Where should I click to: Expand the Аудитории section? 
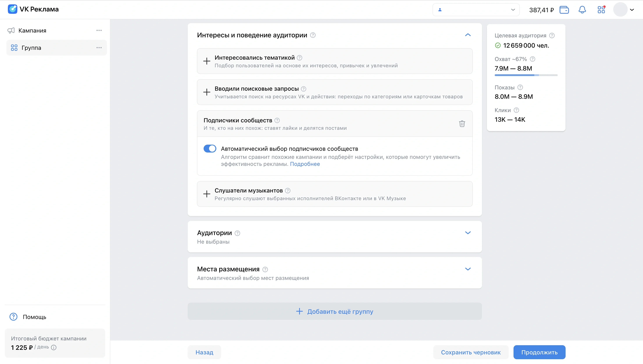(468, 233)
